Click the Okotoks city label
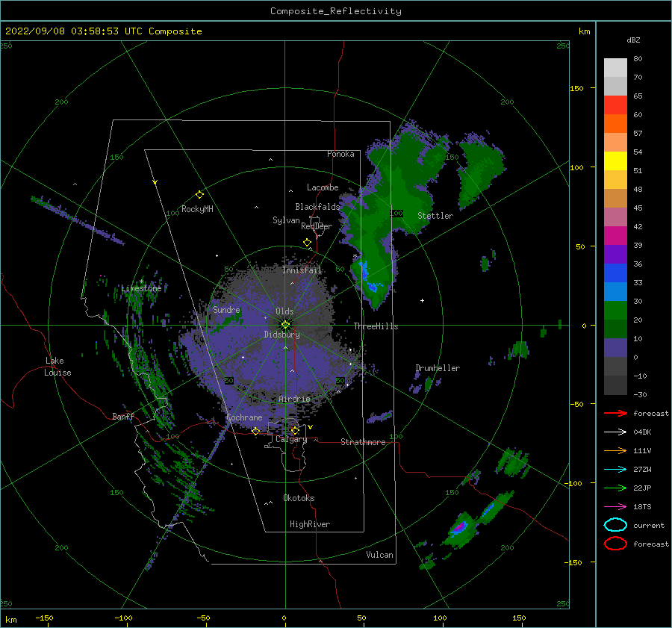This screenshot has width=672, height=628. (299, 497)
